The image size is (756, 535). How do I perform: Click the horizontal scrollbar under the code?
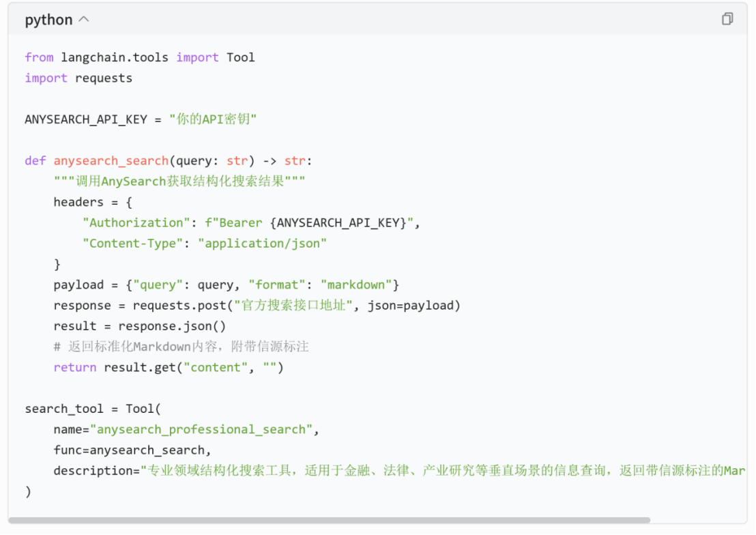[x=330, y=520]
